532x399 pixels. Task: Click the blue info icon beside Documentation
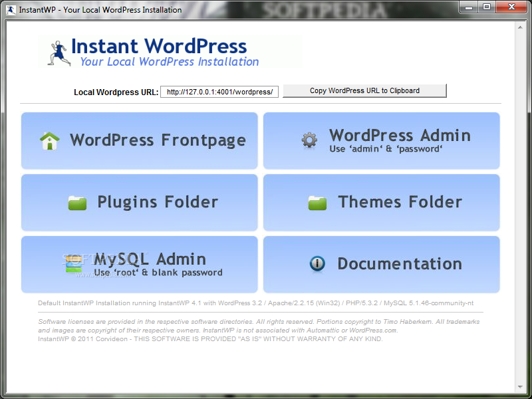pyautogui.click(x=317, y=263)
